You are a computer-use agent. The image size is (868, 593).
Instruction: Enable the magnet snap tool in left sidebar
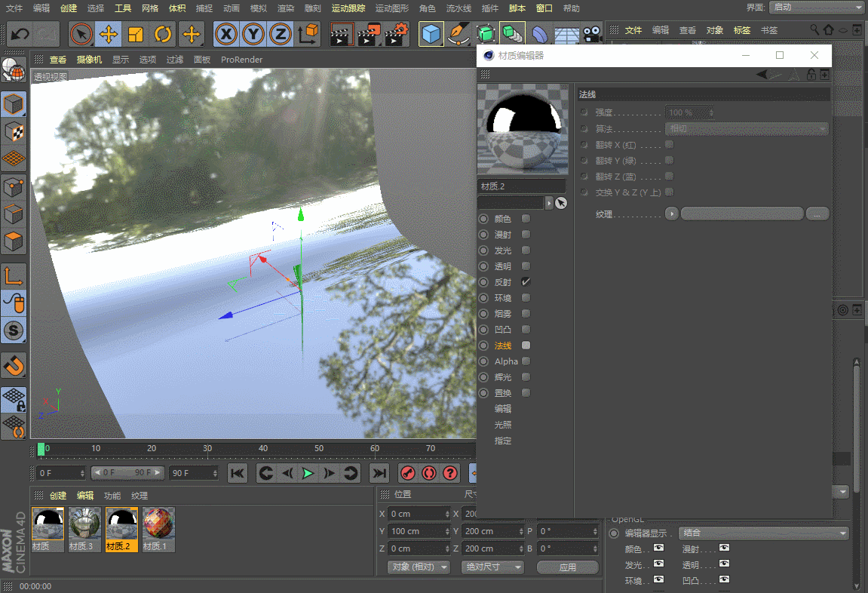click(14, 366)
